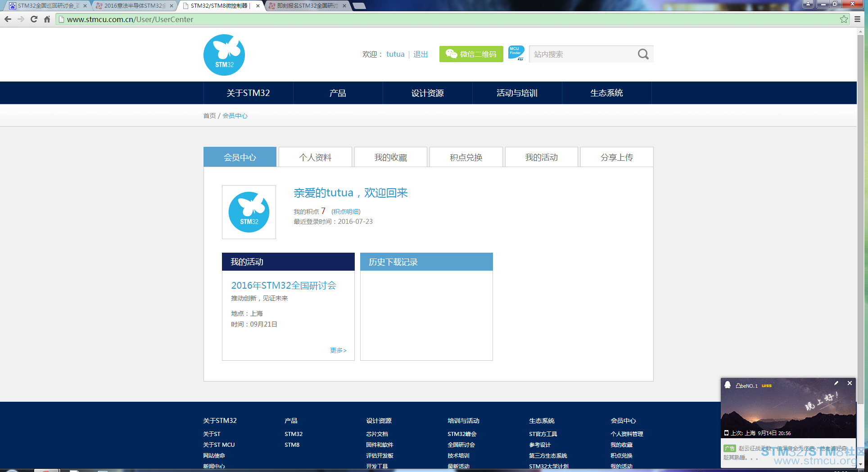Click the search magnifier icon
This screenshot has height=472, width=868.
tap(643, 54)
